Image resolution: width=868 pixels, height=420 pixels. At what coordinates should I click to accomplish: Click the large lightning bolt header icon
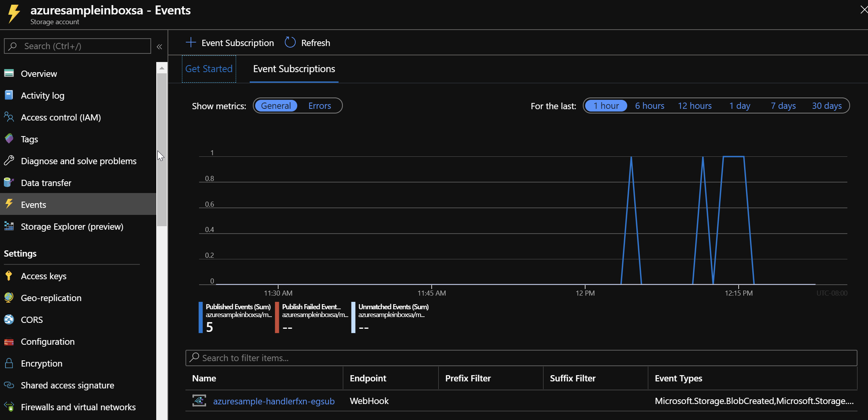point(14,13)
